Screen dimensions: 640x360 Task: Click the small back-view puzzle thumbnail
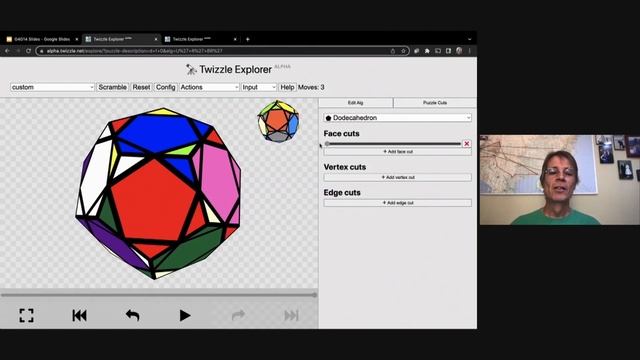(278, 121)
